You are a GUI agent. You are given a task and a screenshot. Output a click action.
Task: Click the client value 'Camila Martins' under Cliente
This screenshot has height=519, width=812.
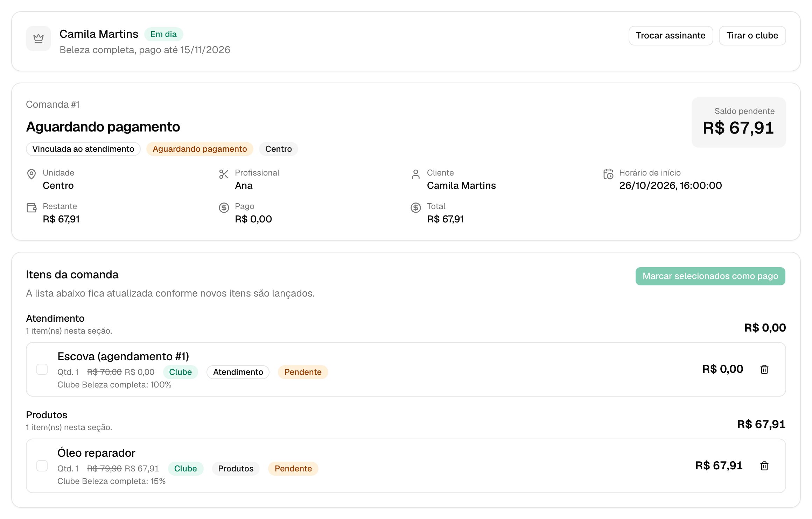click(461, 186)
